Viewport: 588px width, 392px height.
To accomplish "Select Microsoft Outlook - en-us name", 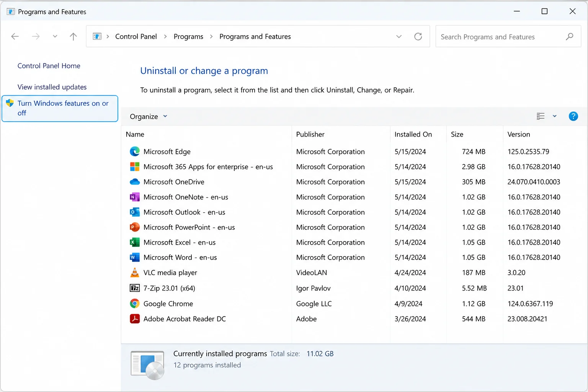I will tap(184, 212).
